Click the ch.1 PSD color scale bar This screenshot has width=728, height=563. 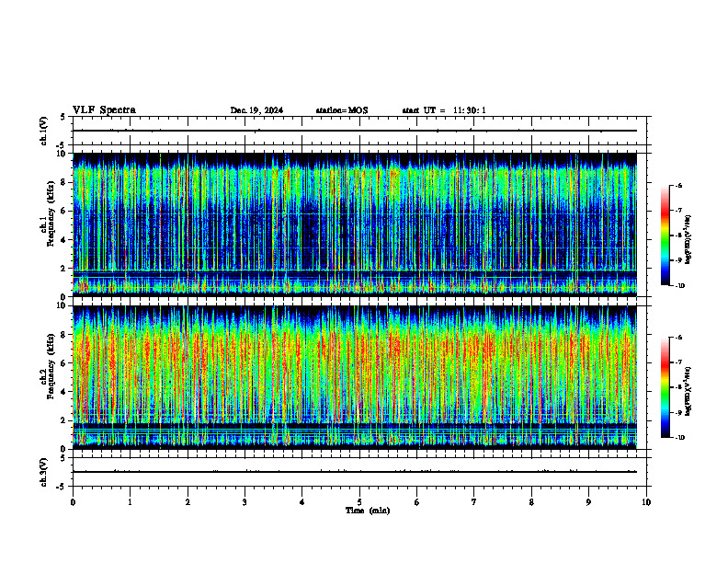[665, 236]
